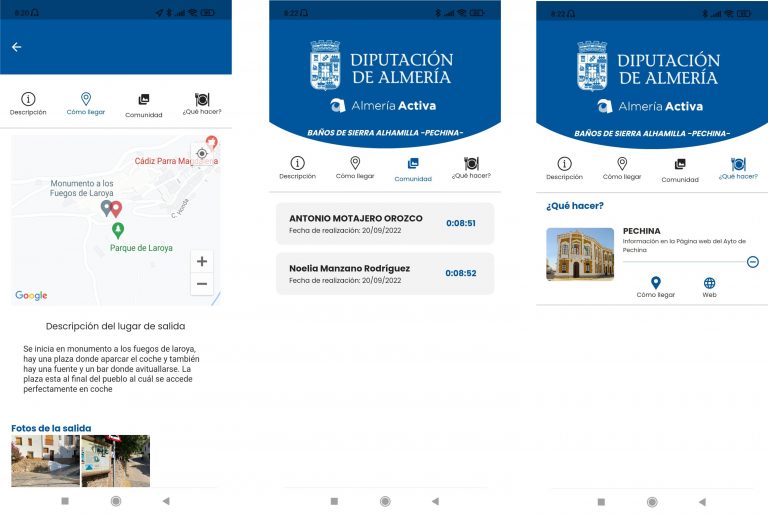
Task: Open second photo in Fotos de la salida
Action: (x=115, y=461)
